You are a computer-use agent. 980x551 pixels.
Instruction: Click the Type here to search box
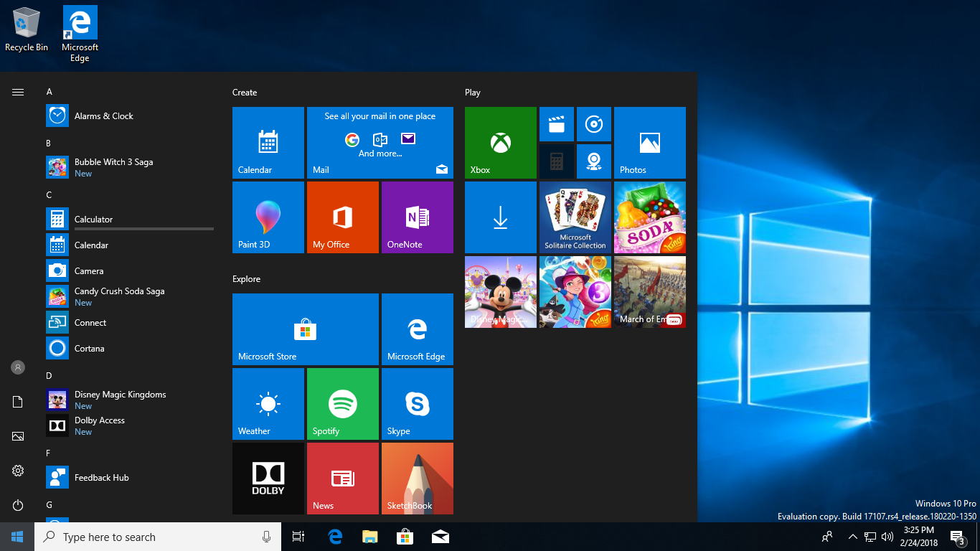(x=158, y=537)
